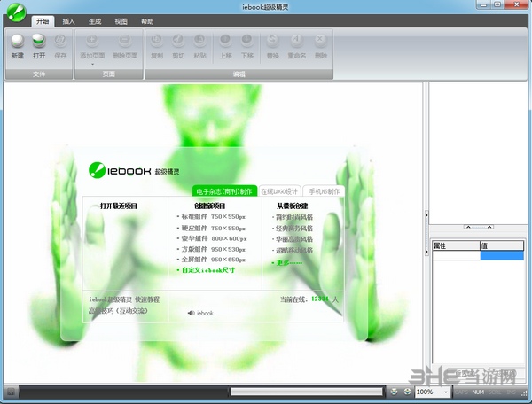Click the 新建 (New) icon
Viewport: 532px width, 404px height.
[17, 40]
